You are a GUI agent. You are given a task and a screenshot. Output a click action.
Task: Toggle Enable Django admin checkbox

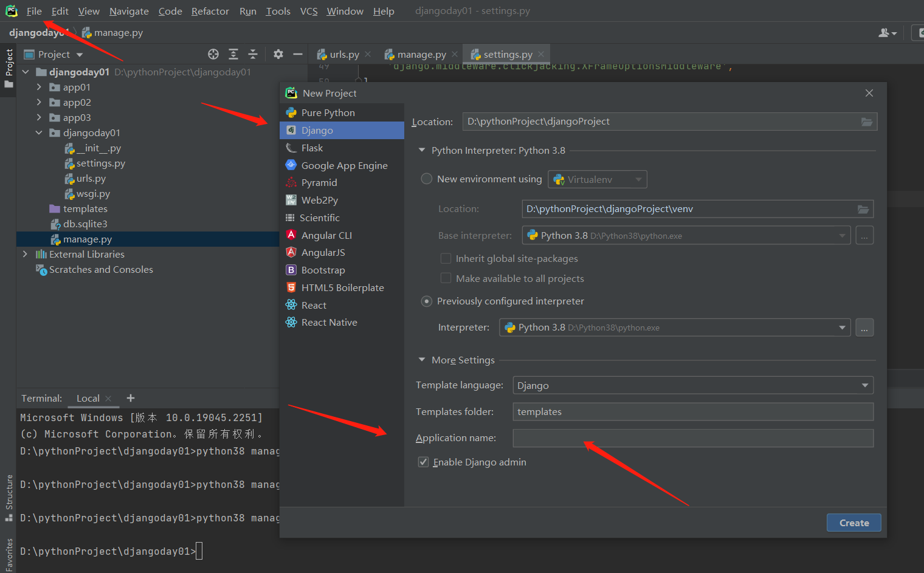pyautogui.click(x=424, y=462)
